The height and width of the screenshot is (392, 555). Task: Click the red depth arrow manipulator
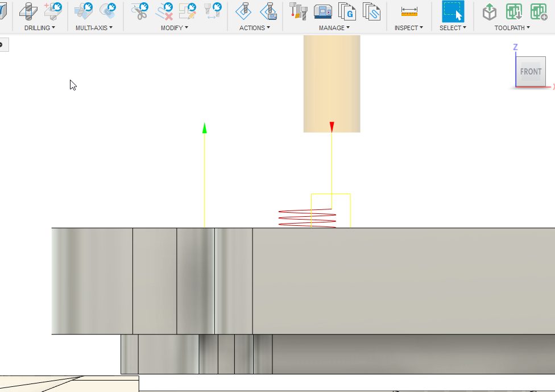pyautogui.click(x=332, y=126)
